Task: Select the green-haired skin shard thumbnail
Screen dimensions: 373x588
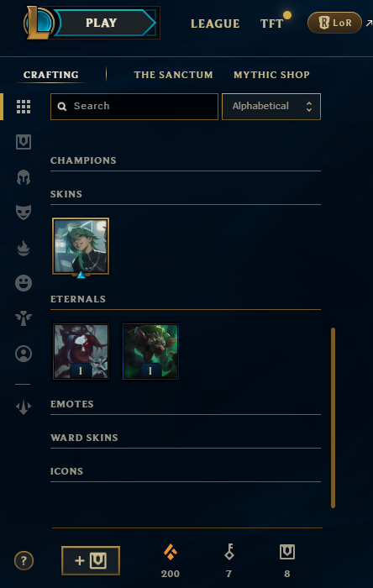Action: (x=81, y=246)
